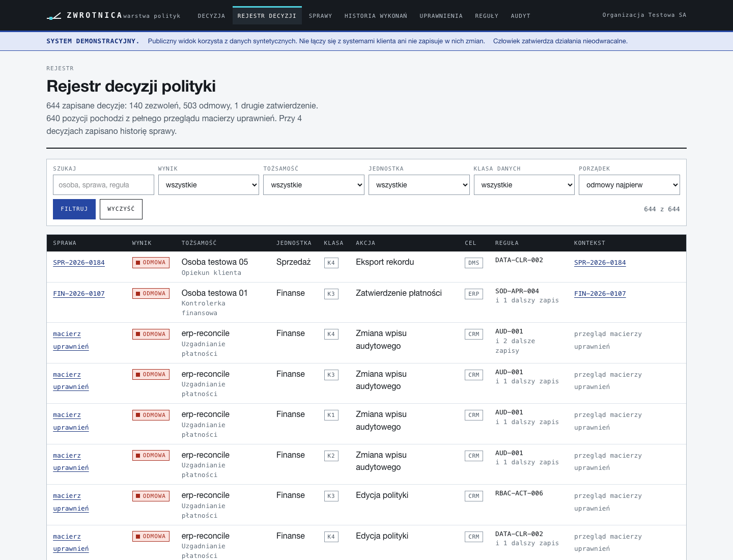Go to the SPRAWY tab
This screenshot has height=560, width=733.
pos(320,16)
